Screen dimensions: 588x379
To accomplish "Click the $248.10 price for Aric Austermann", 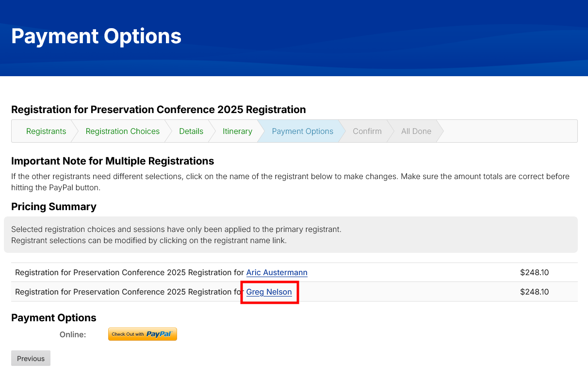I will [x=534, y=273].
